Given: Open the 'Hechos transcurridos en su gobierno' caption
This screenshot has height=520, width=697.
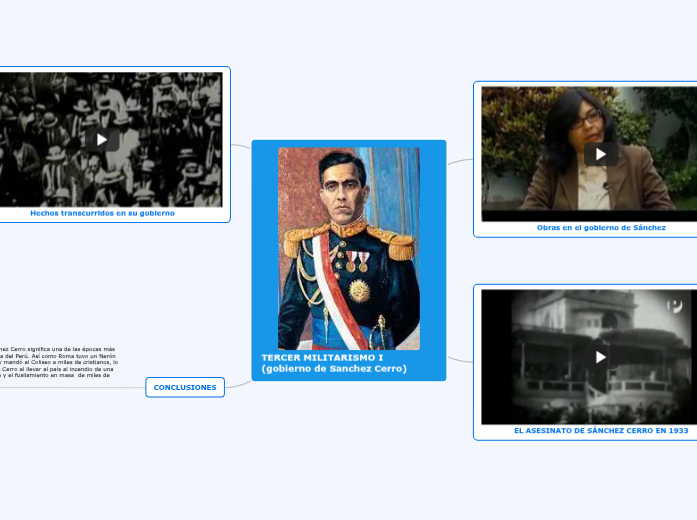Looking at the screenshot, I should [102, 213].
